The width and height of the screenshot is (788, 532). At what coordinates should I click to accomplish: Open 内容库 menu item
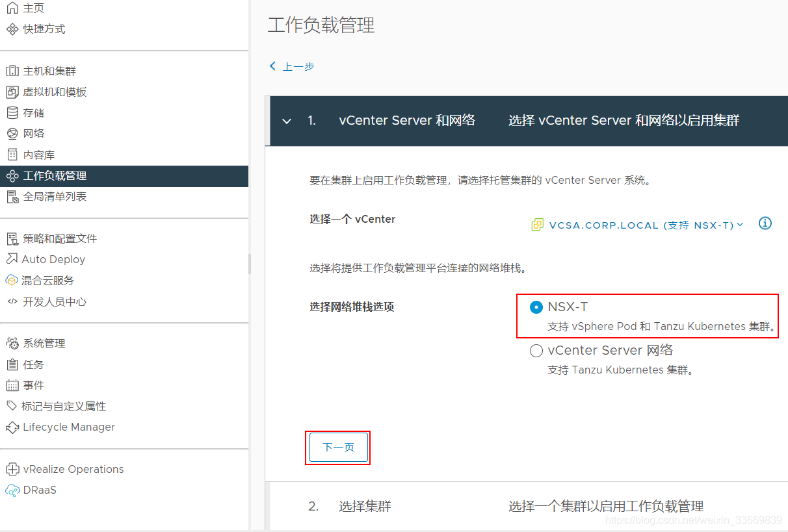(x=39, y=155)
